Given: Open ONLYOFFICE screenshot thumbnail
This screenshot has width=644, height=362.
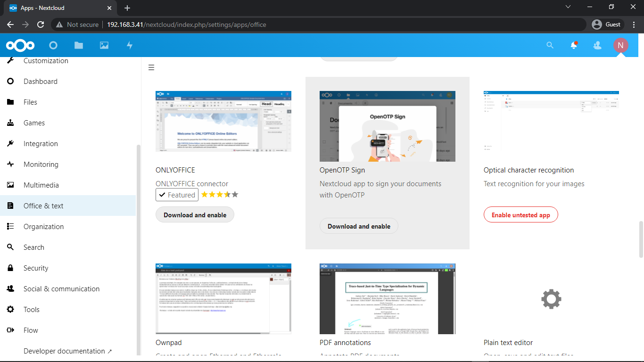Looking at the screenshot, I should coord(223,122).
